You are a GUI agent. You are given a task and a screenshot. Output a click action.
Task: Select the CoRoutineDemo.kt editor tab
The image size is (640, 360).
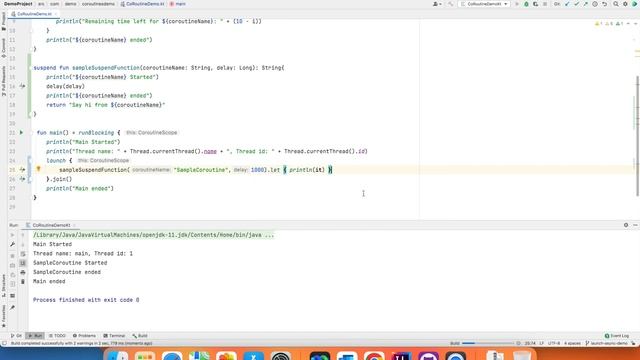[x=34, y=14]
